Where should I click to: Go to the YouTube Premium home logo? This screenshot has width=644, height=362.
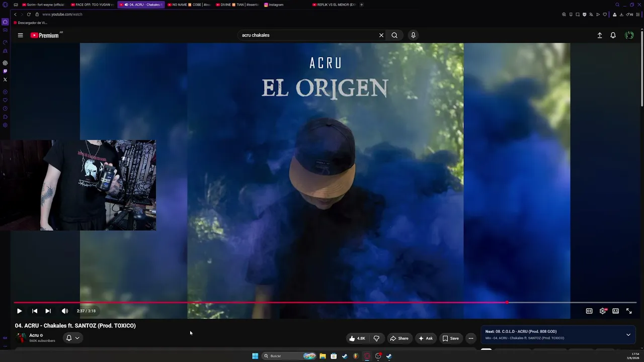(x=45, y=35)
